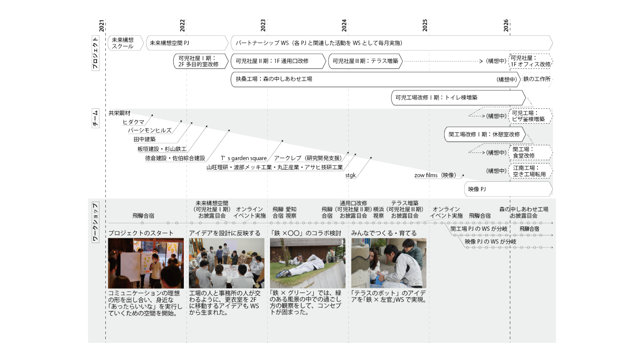Click the heading 「鉄×〇〇」のコラボ検討

(x=306, y=233)
